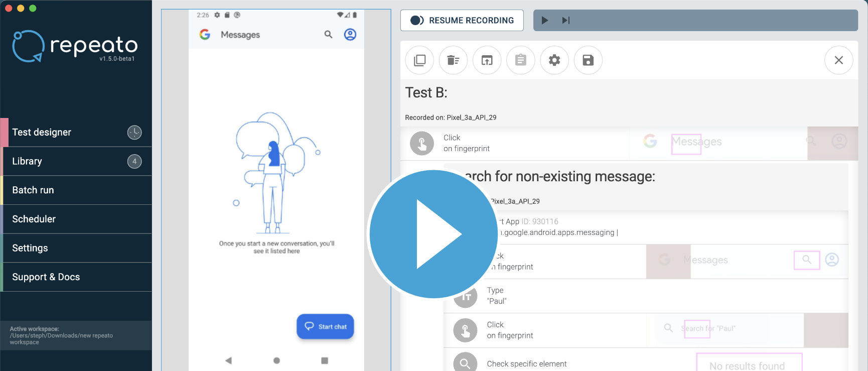
Task: Click the export test icon
Action: pos(487,60)
